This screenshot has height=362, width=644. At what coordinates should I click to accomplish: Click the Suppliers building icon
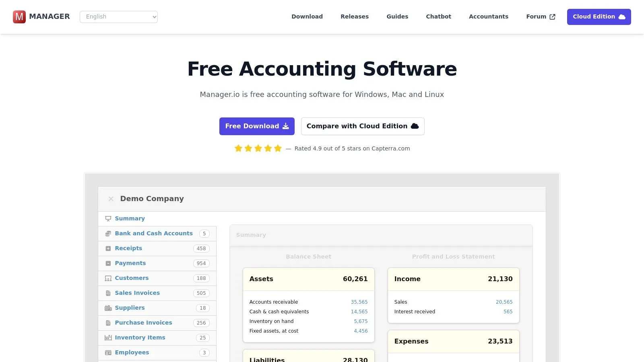pyautogui.click(x=108, y=308)
